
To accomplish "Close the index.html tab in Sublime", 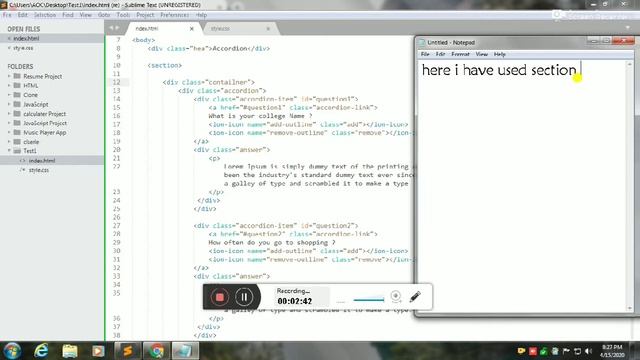I will (191, 29).
